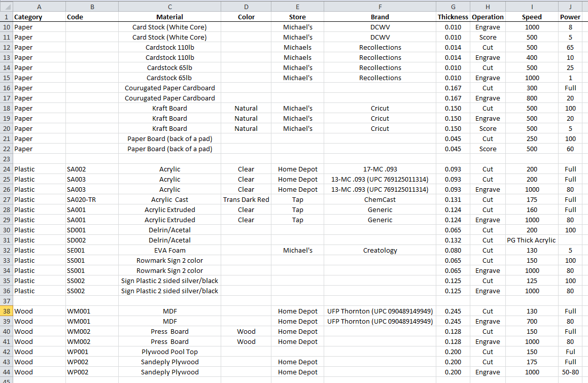Click the "700" speed cell

532,322
